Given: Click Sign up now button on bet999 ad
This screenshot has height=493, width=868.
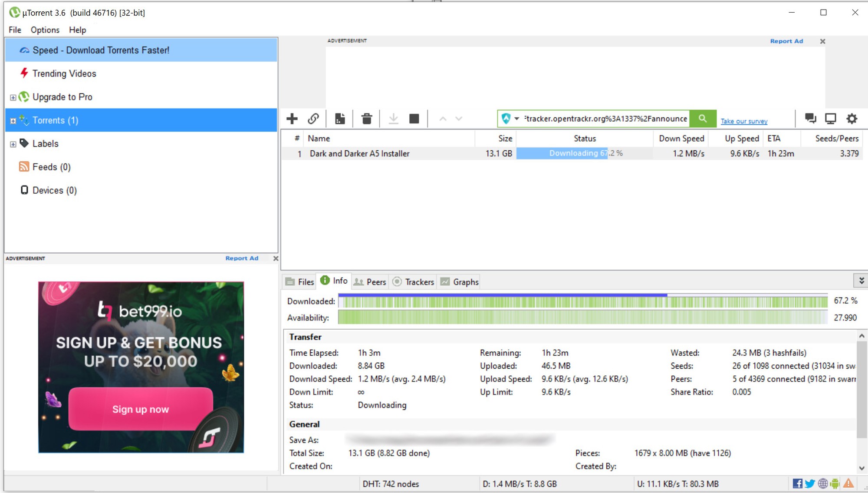Looking at the screenshot, I should tap(141, 410).
